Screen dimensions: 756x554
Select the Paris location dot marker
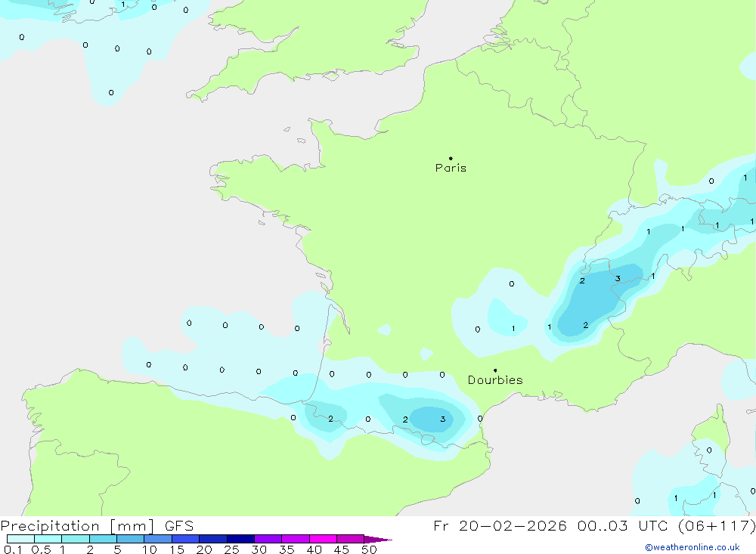point(451,158)
